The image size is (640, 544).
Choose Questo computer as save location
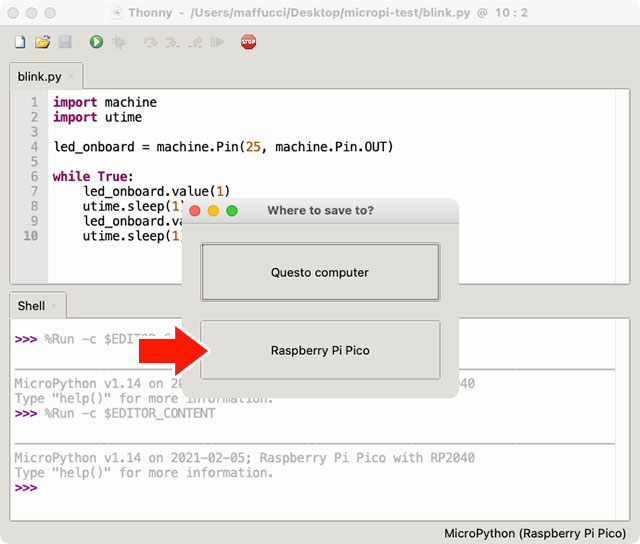click(x=320, y=272)
